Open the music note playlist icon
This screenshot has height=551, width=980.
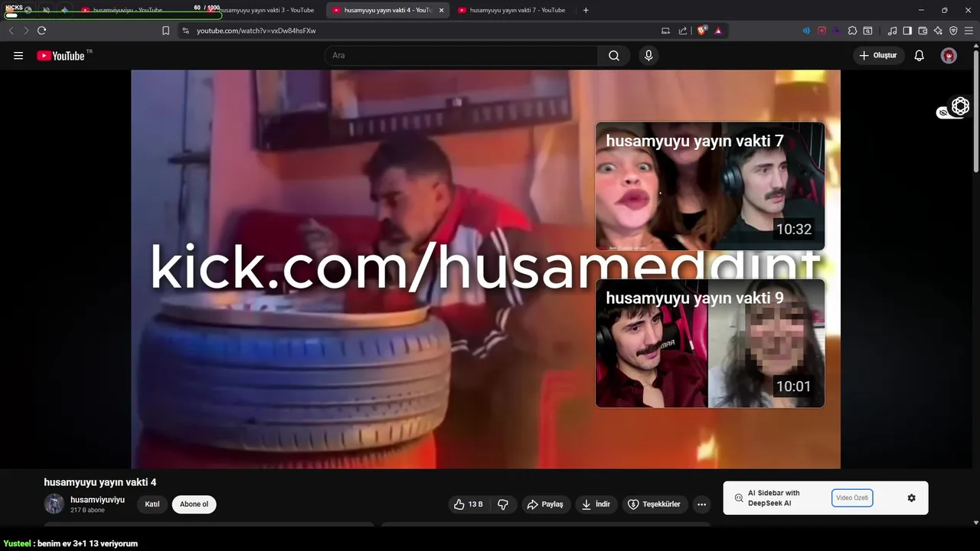[x=892, y=31]
